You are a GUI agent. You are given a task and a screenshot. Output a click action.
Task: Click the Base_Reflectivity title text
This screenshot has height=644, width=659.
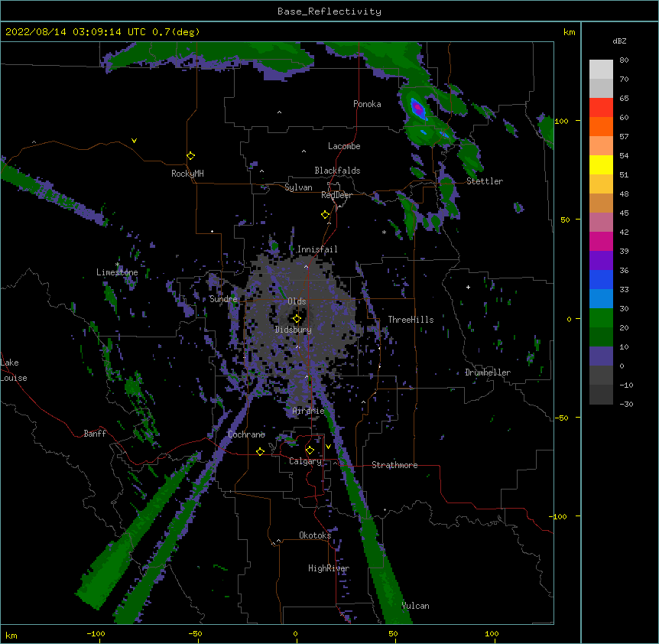pyautogui.click(x=329, y=11)
